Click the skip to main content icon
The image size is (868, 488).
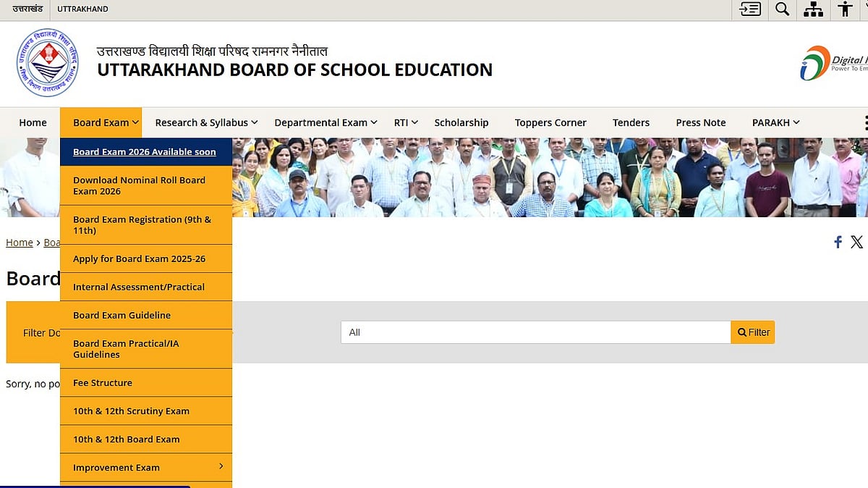click(750, 9)
